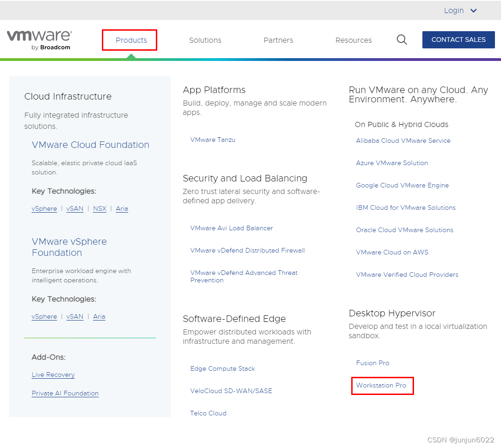Open VMware vDefend Distributed Firewall link
This screenshot has width=501, height=448.
247,251
